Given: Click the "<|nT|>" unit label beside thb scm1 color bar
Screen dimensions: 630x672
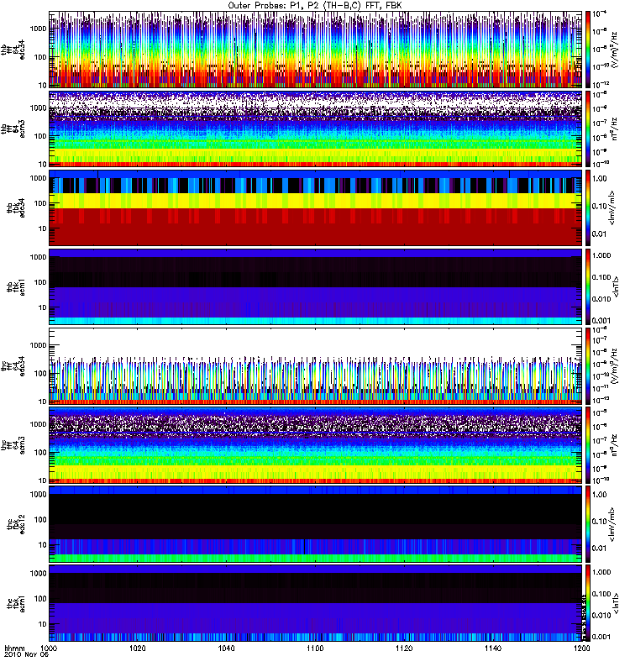Looking at the screenshot, I should pyautogui.click(x=617, y=287).
